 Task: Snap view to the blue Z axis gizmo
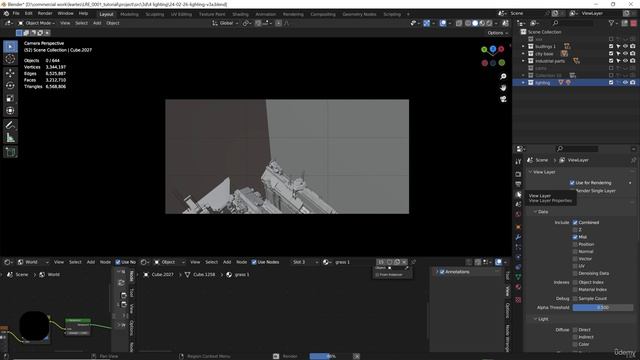coord(493,49)
